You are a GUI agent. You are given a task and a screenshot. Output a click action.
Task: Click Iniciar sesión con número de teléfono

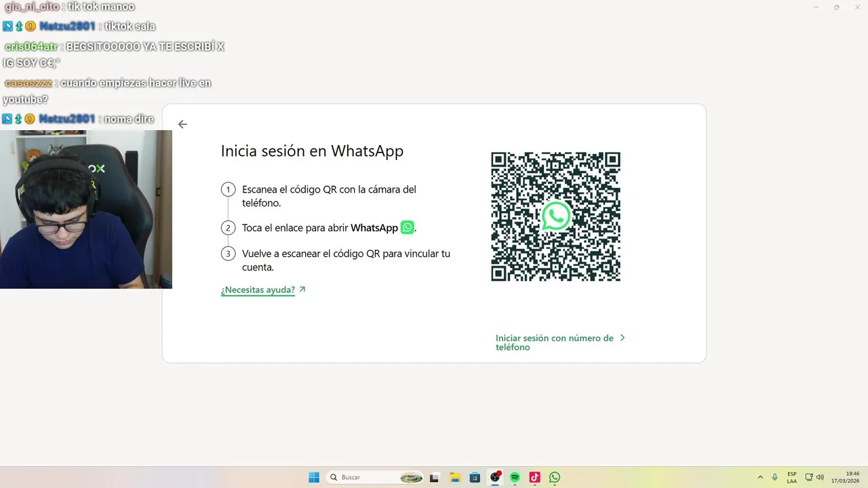[554, 342]
